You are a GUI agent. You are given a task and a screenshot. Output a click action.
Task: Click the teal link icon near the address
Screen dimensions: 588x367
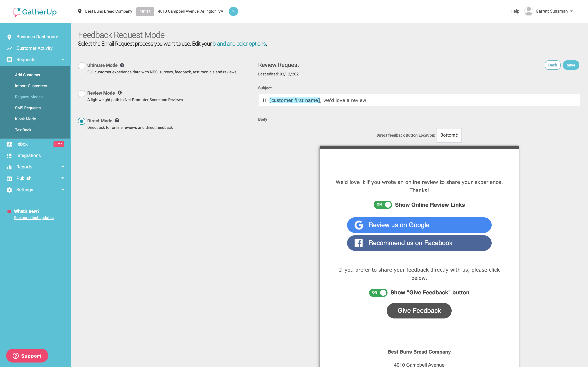[x=233, y=11]
